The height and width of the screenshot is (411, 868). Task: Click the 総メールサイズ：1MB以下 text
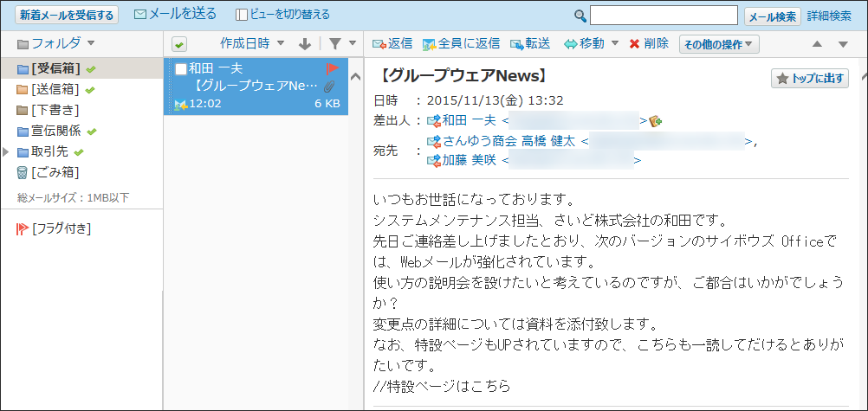[73, 197]
